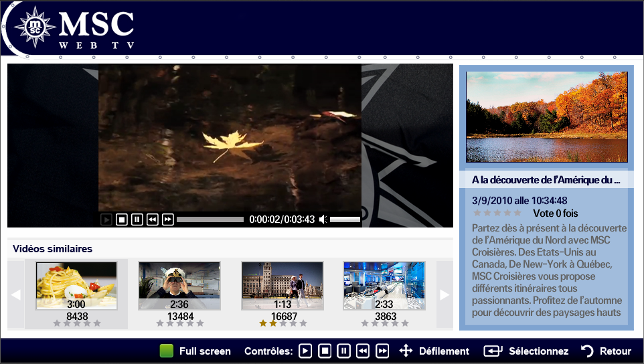Click the stop icon in the bottom Contrôles bar

point(325,351)
